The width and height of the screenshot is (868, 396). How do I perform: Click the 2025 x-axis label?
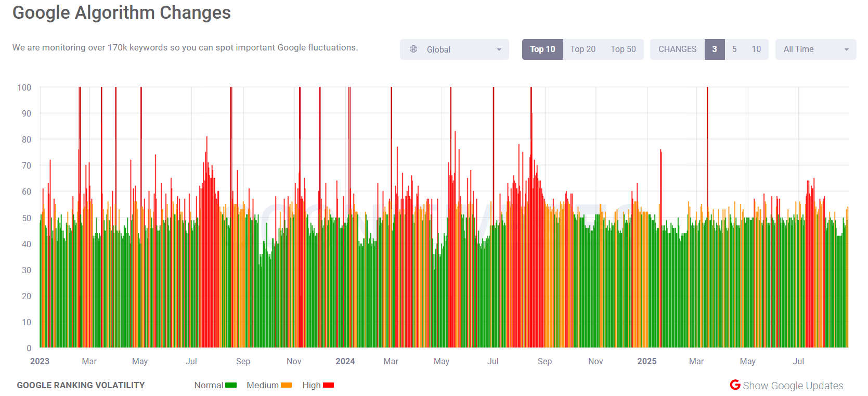(647, 361)
